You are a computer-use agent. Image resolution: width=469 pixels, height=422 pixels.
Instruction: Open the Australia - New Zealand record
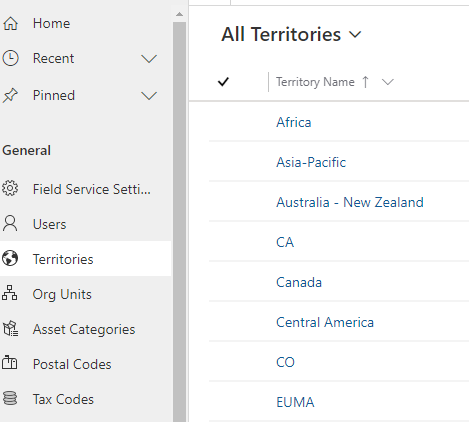[x=350, y=202]
